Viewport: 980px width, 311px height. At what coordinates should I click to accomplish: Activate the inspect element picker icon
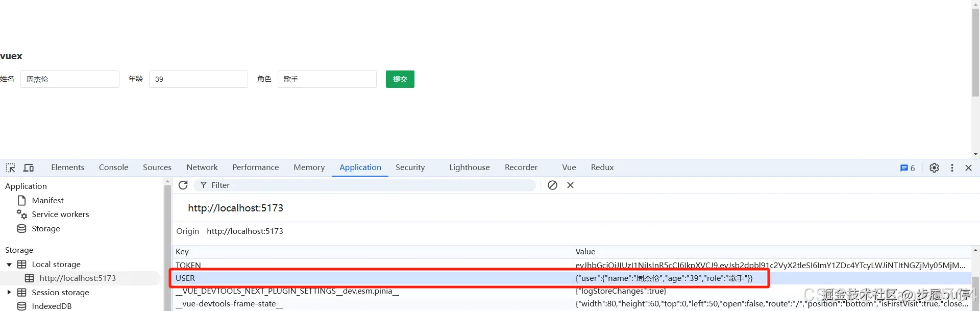click(x=10, y=168)
